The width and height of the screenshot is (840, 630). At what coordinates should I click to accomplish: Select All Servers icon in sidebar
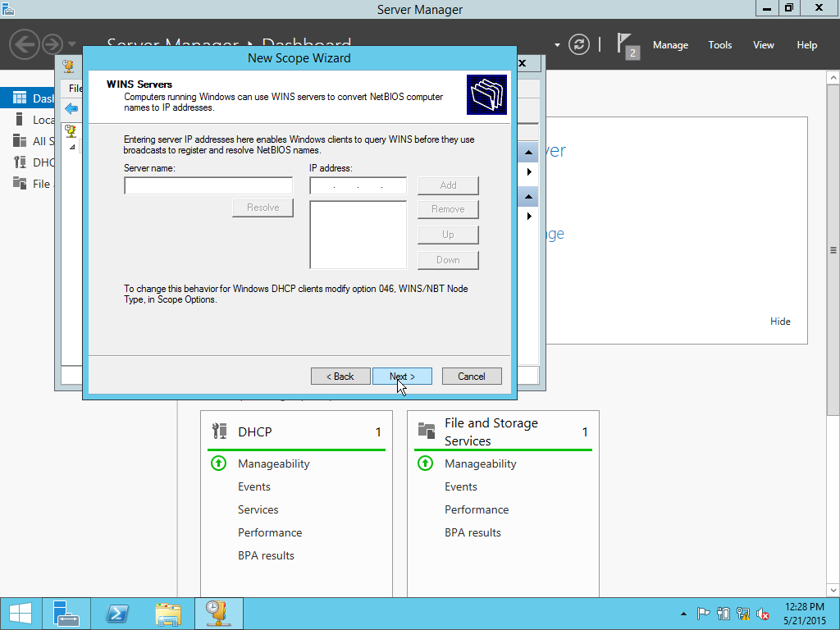[x=20, y=141]
